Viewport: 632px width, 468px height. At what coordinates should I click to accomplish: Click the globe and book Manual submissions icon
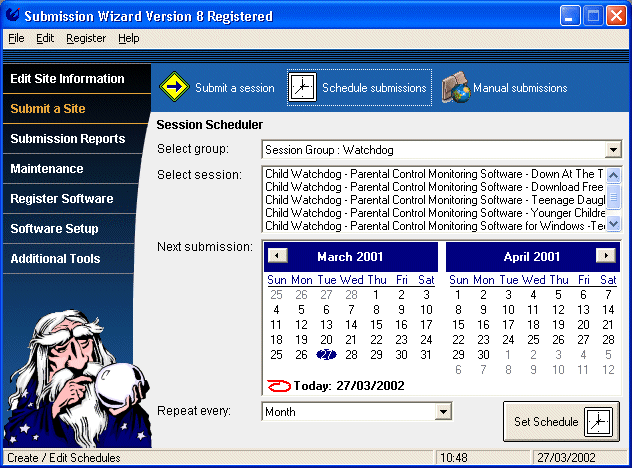point(456,87)
